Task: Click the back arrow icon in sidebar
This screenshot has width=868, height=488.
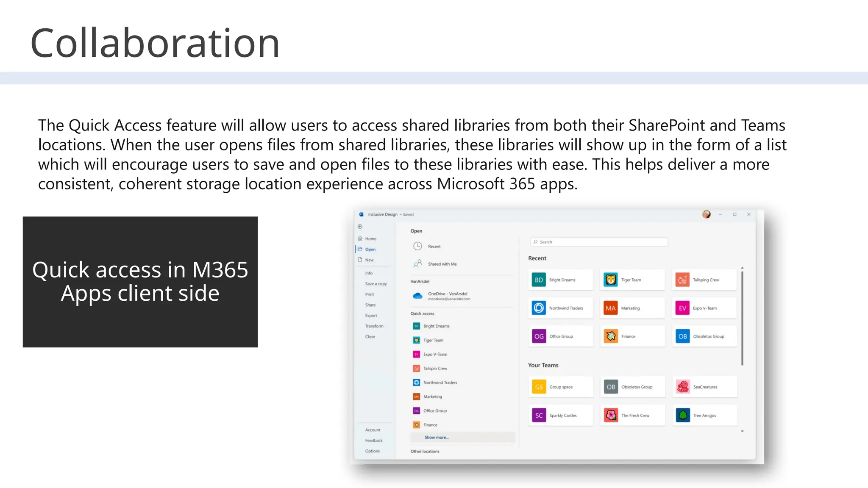Action: coord(360,227)
